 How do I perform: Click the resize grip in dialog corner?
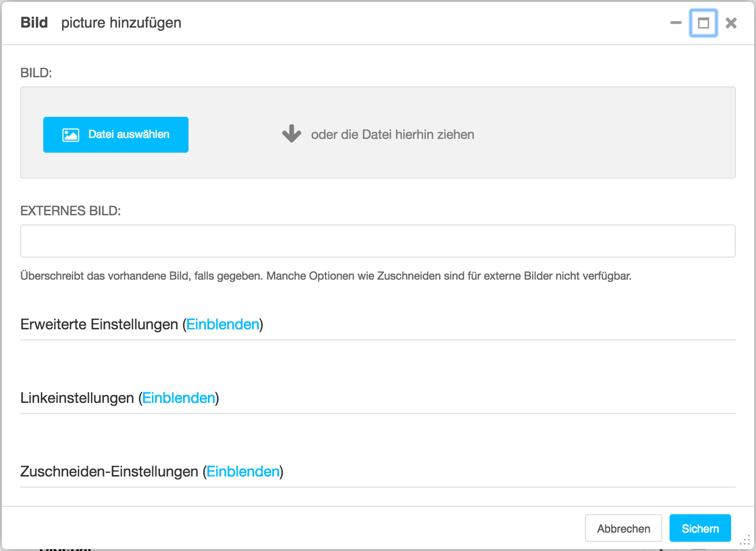click(x=745, y=540)
